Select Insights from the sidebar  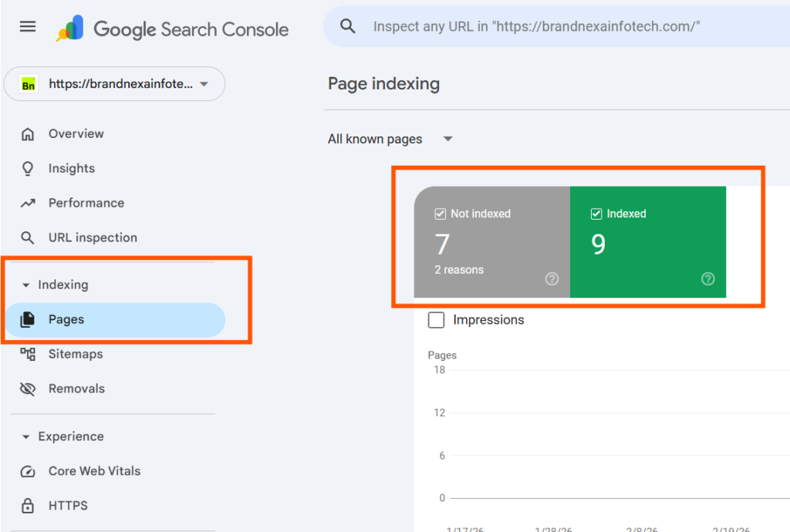(x=71, y=168)
